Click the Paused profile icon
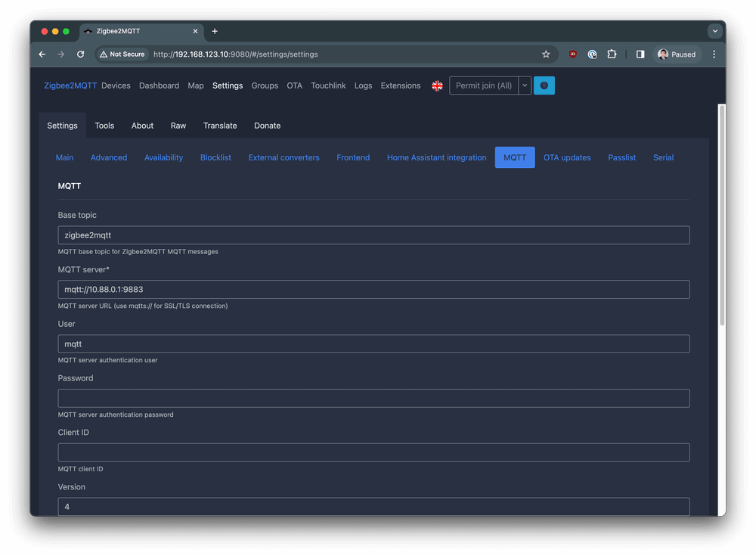The image size is (756, 556). (676, 54)
